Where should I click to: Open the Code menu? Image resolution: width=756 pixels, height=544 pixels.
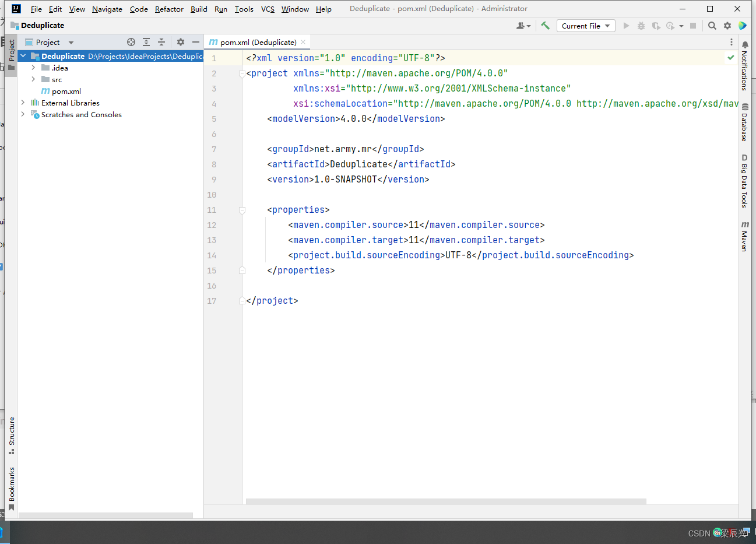pos(139,9)
